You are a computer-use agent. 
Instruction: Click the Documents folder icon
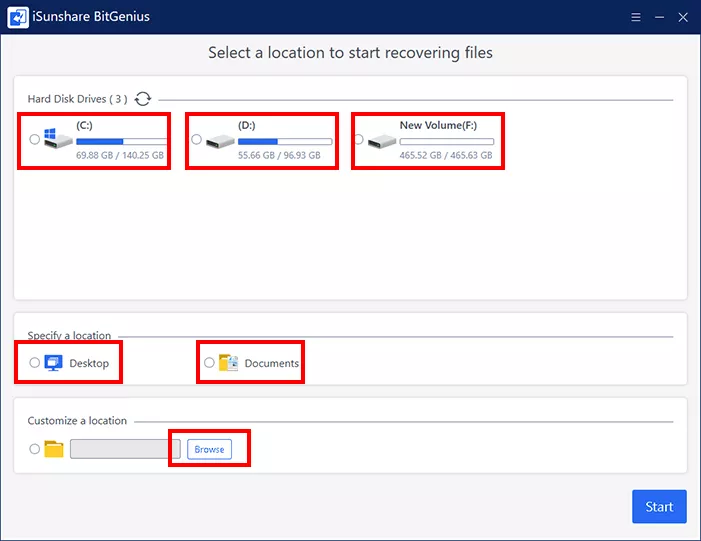click(228, 363)
